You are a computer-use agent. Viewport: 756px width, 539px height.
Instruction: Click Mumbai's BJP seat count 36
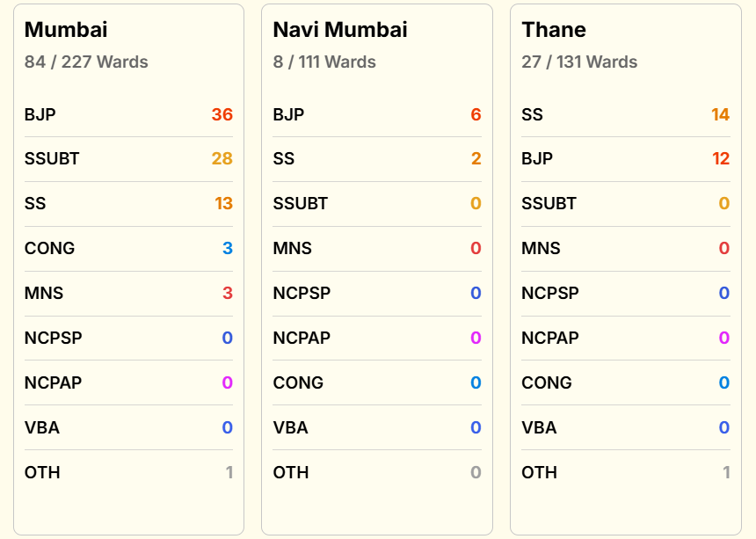(222, 114)
